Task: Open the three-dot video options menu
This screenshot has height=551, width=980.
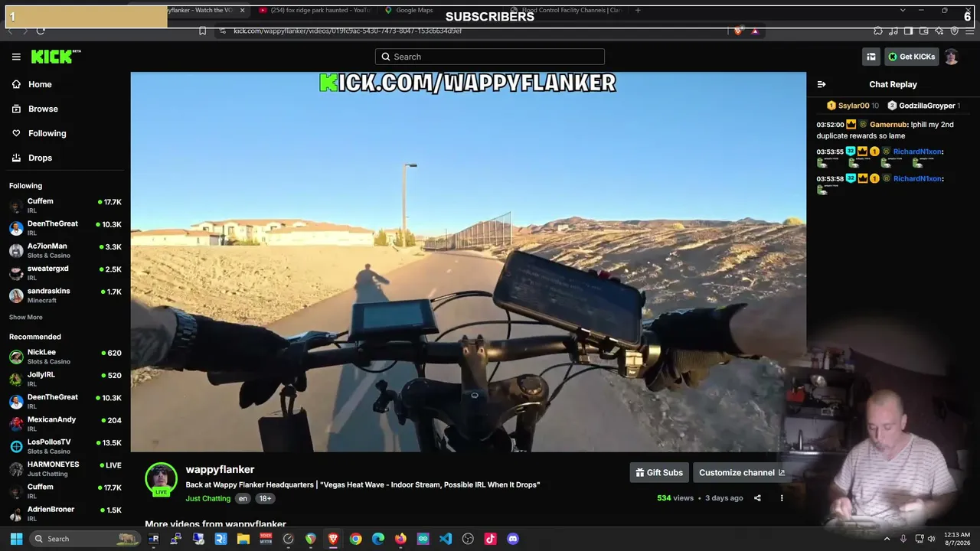Action: click(x=782, y=498)
